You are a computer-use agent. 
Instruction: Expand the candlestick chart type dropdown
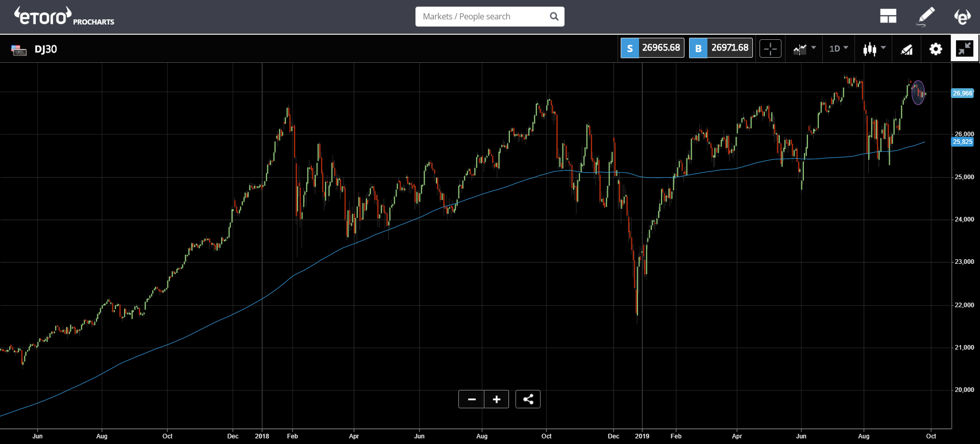tap(874, 49)
